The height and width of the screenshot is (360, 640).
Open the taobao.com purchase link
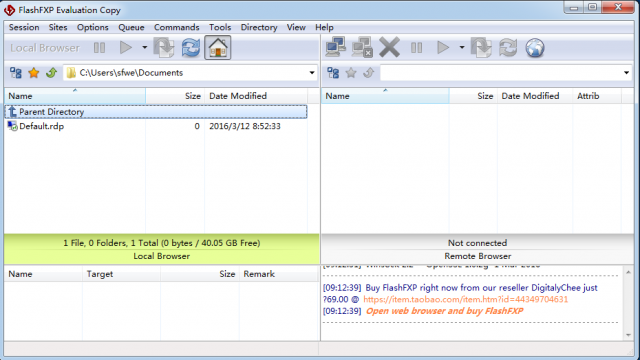pyautogui.click(x=465, y=299)
